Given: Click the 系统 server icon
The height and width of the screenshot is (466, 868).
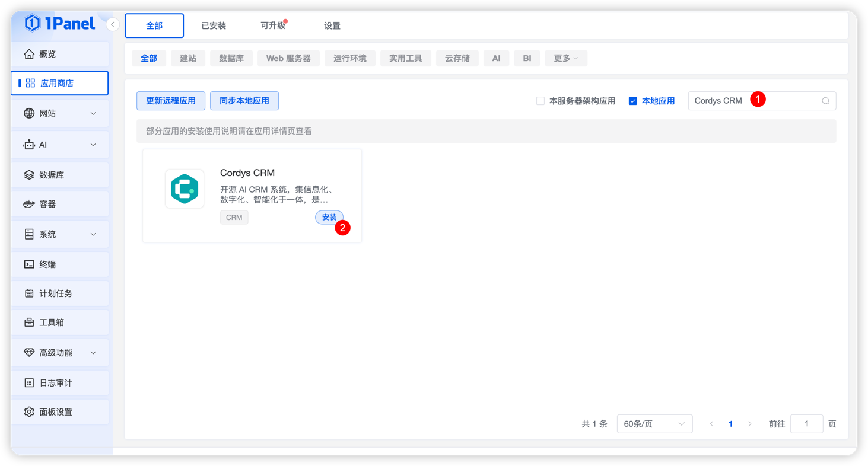Looking at the screenshot, I should (29, 234).
